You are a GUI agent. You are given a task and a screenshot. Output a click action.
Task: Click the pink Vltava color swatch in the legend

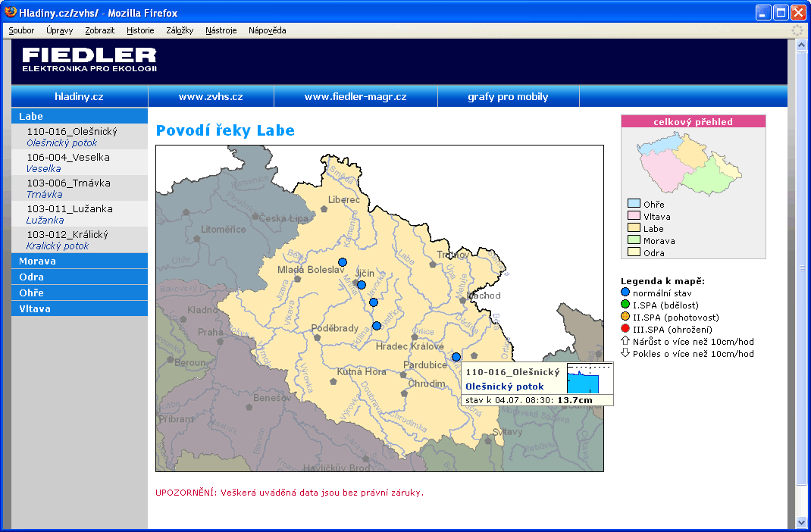click(x=634, y=217)
